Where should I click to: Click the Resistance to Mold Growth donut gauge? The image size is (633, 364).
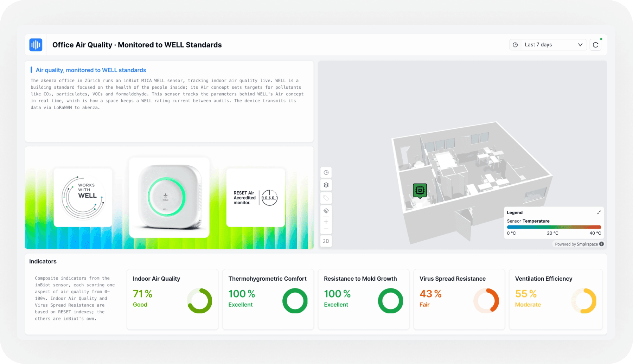tap(390, 301)
